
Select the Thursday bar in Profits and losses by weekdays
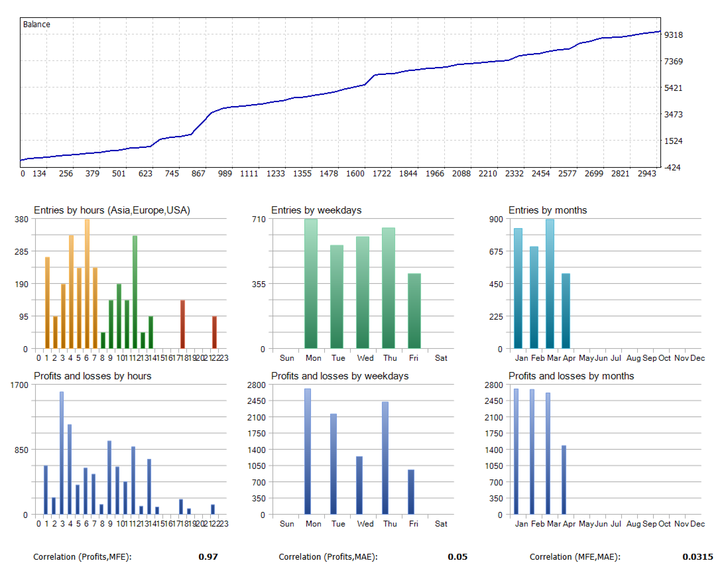click(x=385, y=458)
